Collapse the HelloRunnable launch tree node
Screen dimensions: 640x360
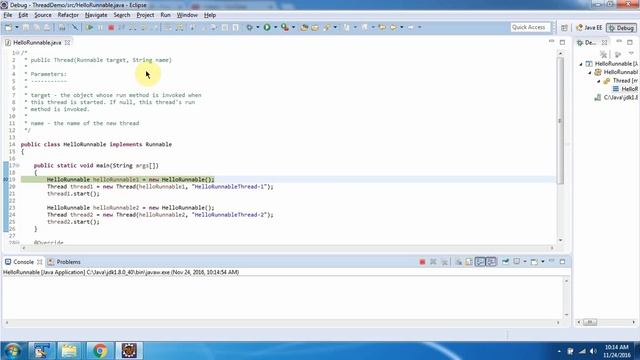coord(581,64)
